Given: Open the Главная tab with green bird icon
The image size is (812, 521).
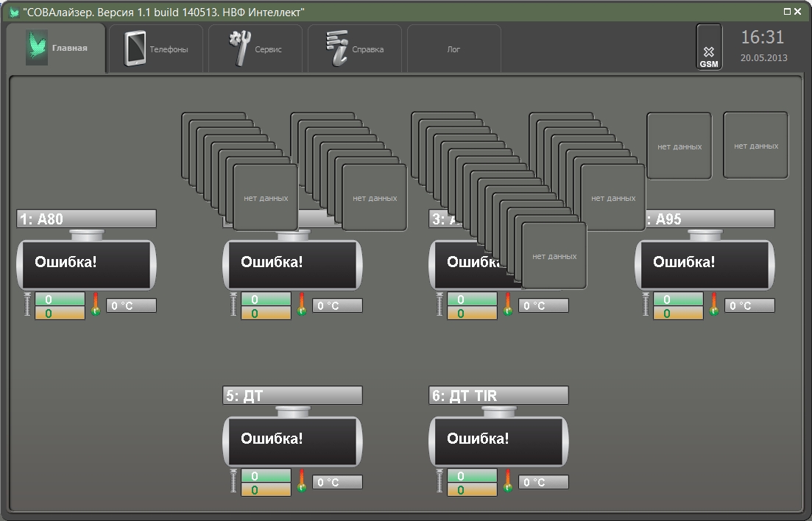Looking at the screenshot, I should pos(56,48).
